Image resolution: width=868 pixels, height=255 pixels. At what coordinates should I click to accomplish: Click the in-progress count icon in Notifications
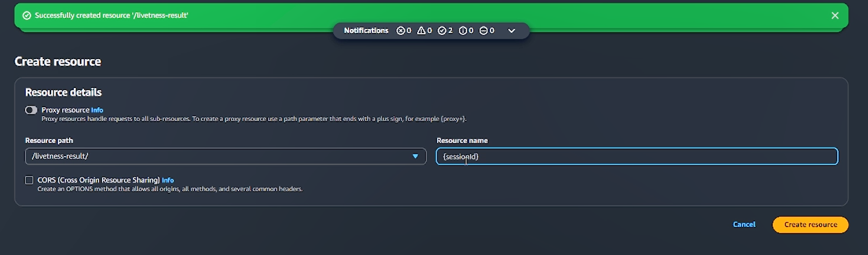[484, 31]
